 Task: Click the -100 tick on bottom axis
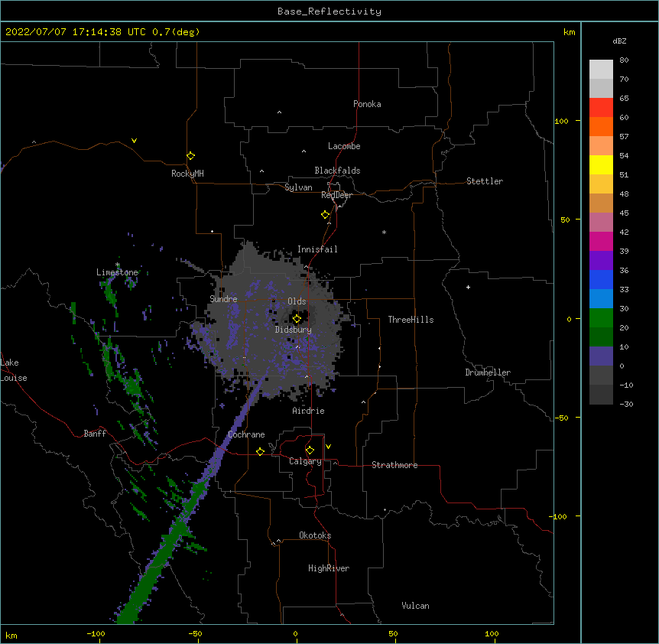click(96, 634)
